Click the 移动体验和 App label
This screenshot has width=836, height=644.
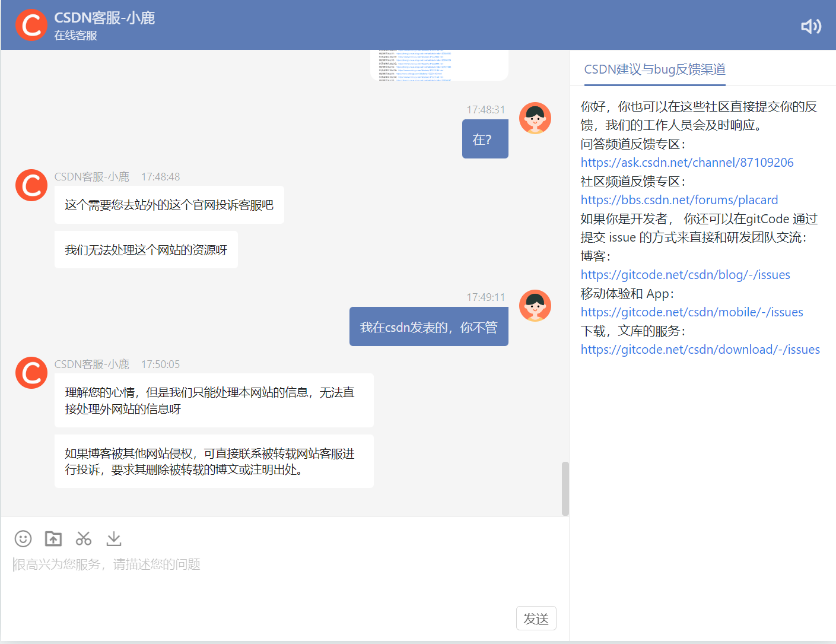(627, 294)
